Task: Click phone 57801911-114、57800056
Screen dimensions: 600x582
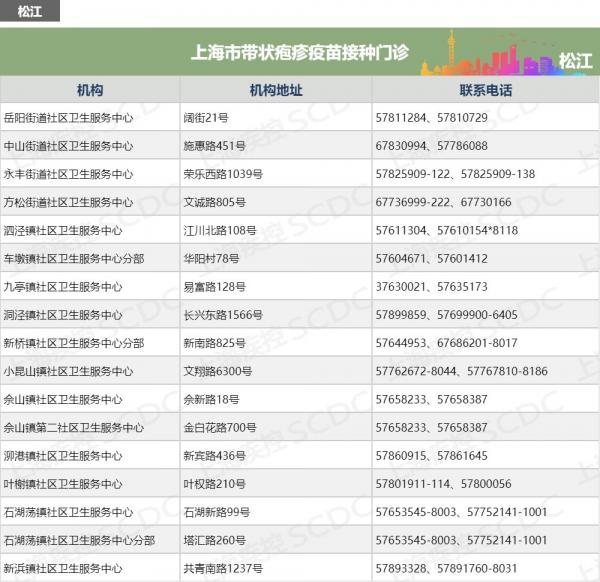Action: [x=443, y=484]
